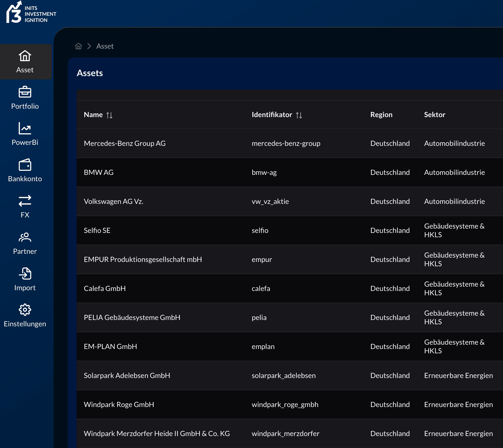Open the Einstellungen gear icon
Image resolution: width=503 pixels, height=448 pixels.
[25, 310]
